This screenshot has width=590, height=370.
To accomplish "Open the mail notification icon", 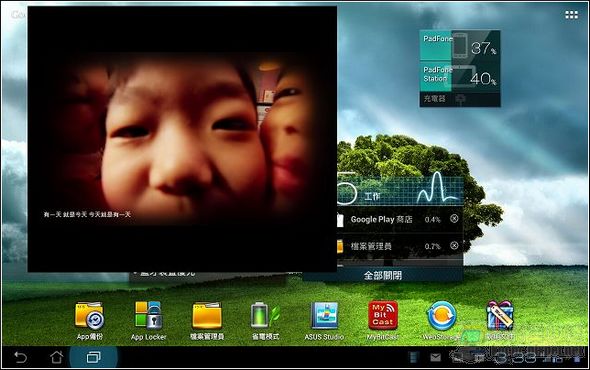I will coord(435,357).
